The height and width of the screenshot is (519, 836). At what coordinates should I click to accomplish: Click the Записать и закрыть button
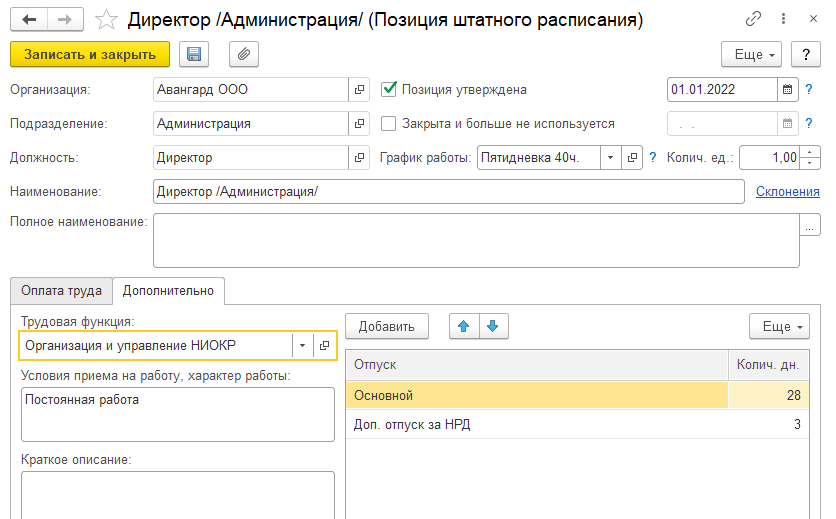[90, 54]
